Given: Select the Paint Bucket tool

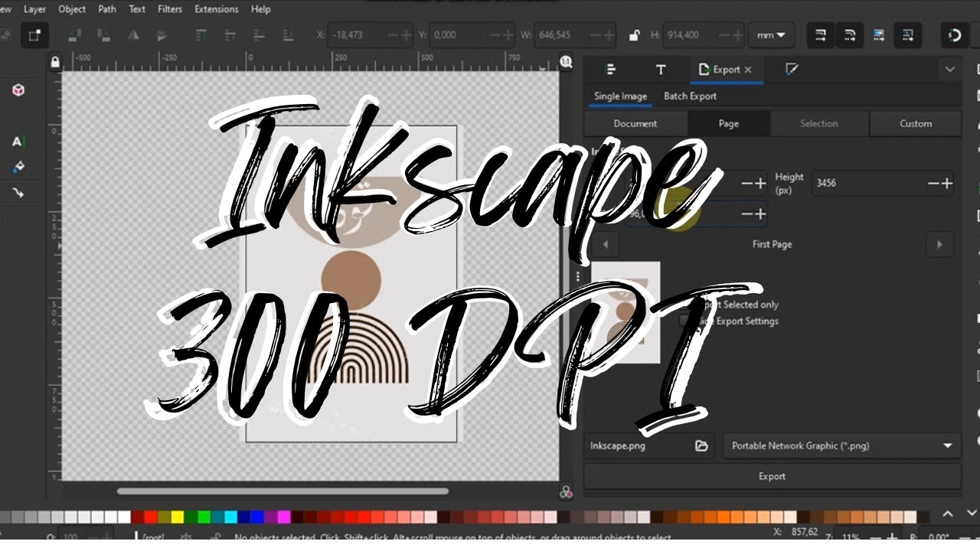Looking at the screenshot, I should [x=18, y=167].
